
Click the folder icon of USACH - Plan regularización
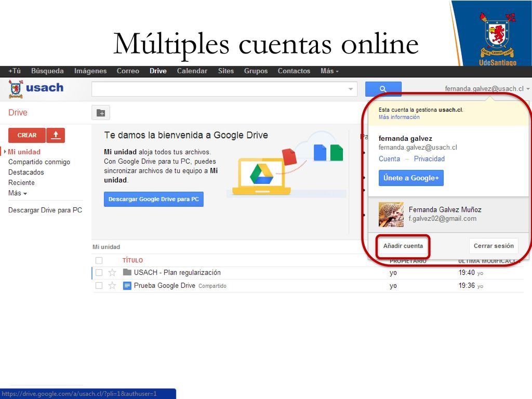tap(127, 272)
